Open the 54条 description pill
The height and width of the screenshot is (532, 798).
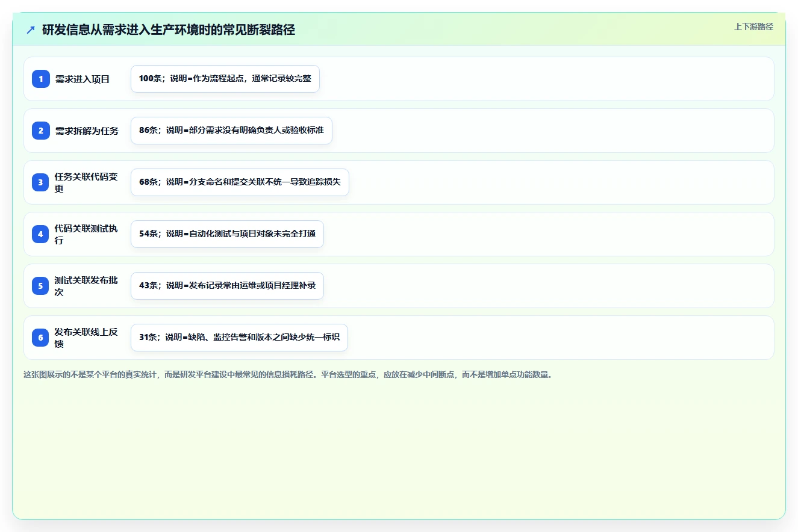click(x=227, y=234)
